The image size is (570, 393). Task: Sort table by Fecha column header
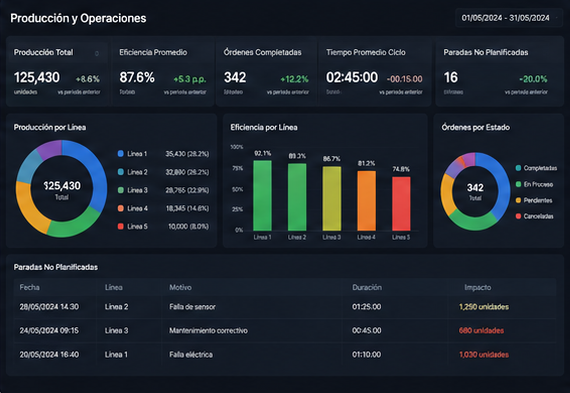pyautogui.click(x=29, y=287)
